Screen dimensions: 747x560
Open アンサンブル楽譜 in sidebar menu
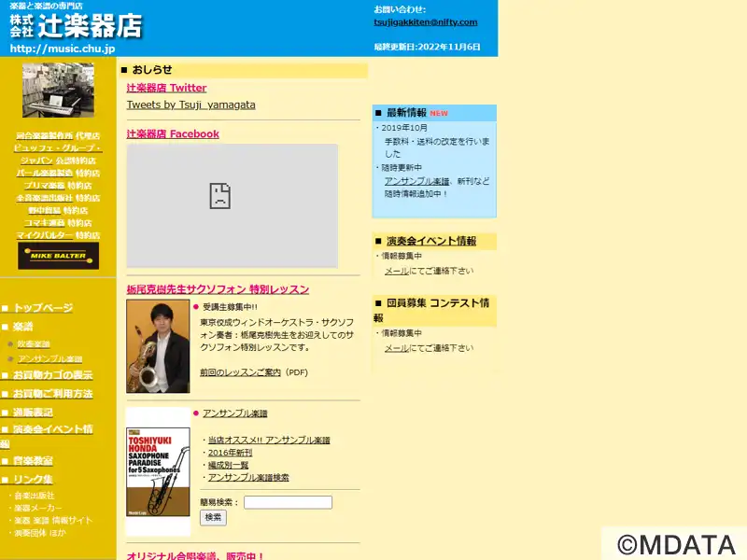coord(50,358)
